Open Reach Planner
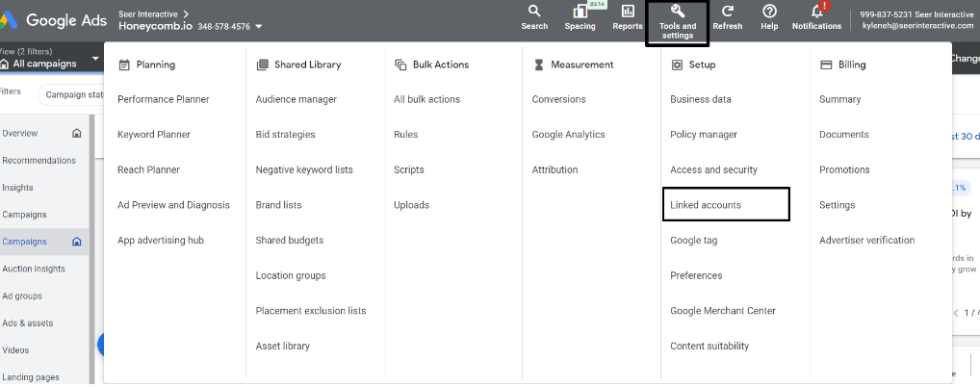Viewport: 980px width, 387px height. (x=149, y=170)
